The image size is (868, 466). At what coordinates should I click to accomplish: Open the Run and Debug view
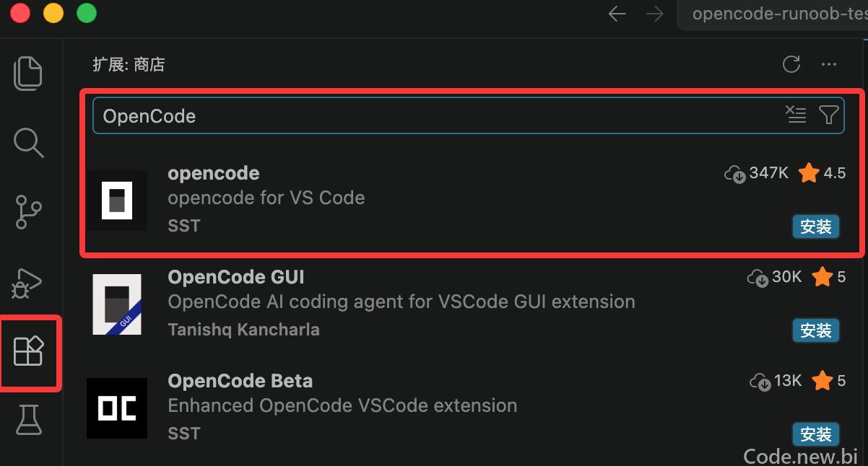point(29,282)
